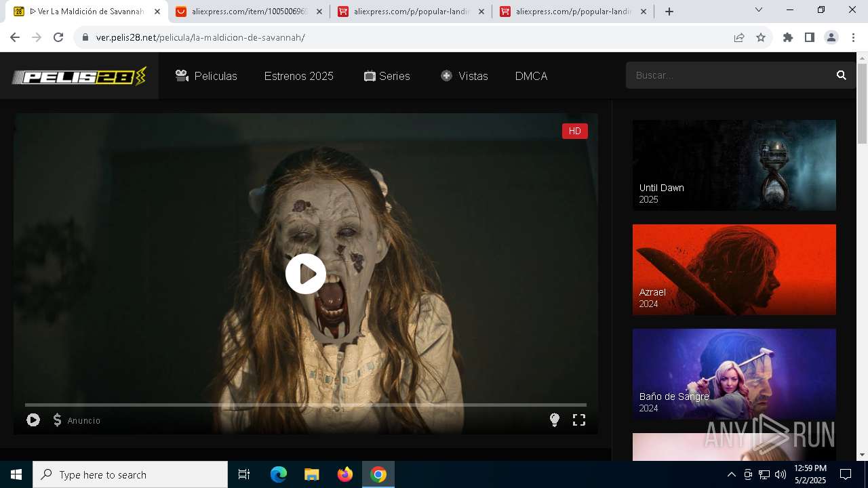Open the Windows Start menu
The image size is (868, 488).
16,474
